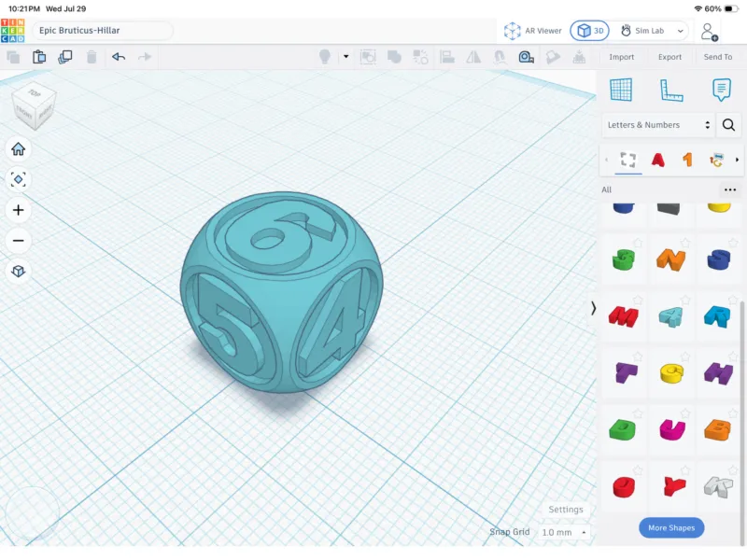Image resolution: width=747 pixels, height=560 pixels.
Task: Pick the light blue number 4 shape
Action: (x=670, y=316)
